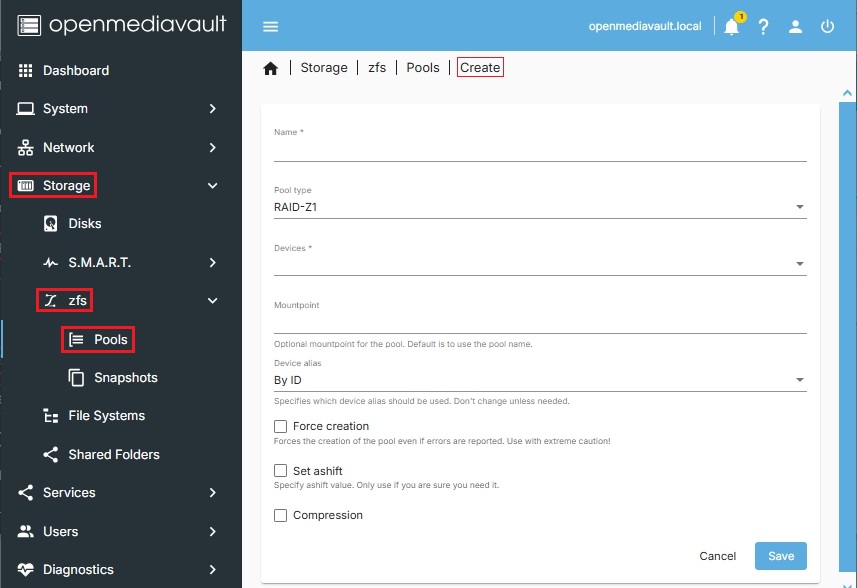Click the home icon in breadcrumb
Image resolution: width=857 pixels, height=588 pixels.
point(270,68)
